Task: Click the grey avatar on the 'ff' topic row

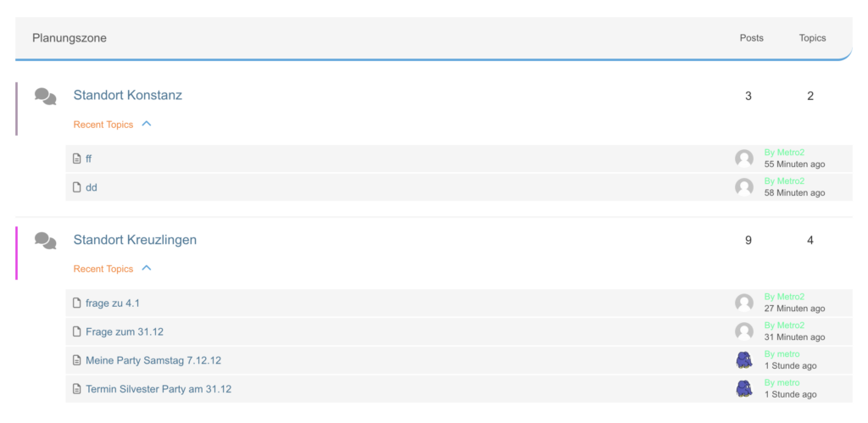Action: coord(744,159)
